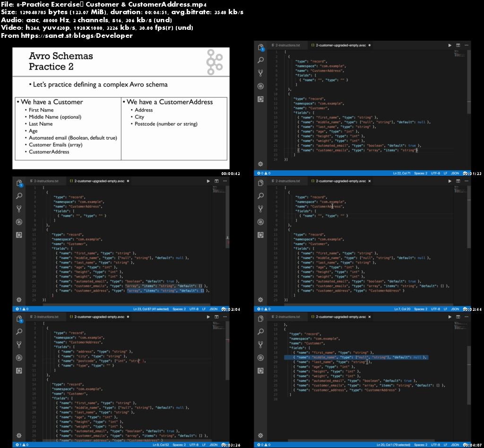Open Source Control icon in the 00:01:23 frame
Screen dimensions: 484x448
[261, 73]
